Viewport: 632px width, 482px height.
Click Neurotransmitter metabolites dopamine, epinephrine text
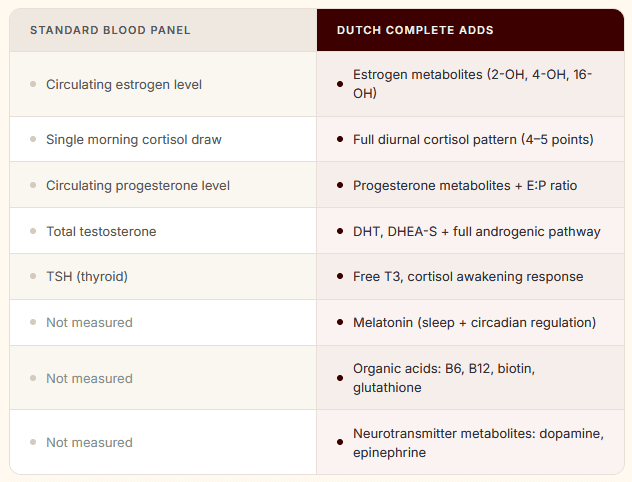click(478, 443)
